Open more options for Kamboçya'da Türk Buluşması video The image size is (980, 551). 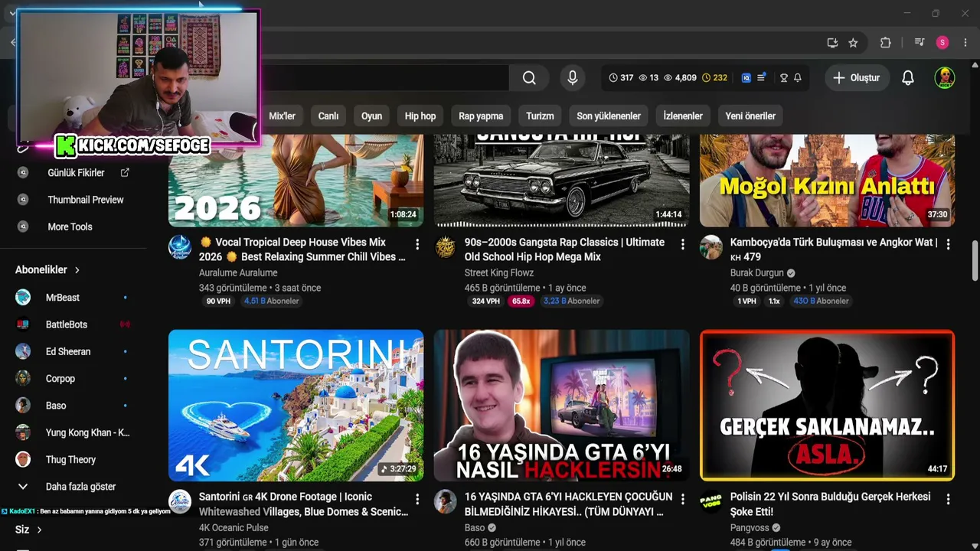coord(948,244)
